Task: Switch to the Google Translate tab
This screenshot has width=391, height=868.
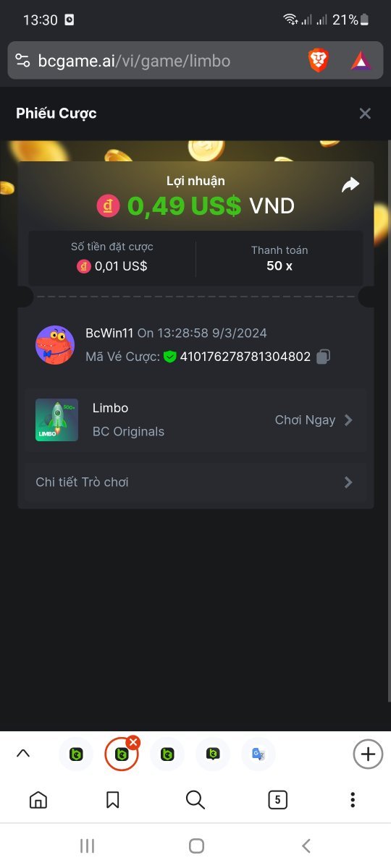Action: tap(258, 754)
